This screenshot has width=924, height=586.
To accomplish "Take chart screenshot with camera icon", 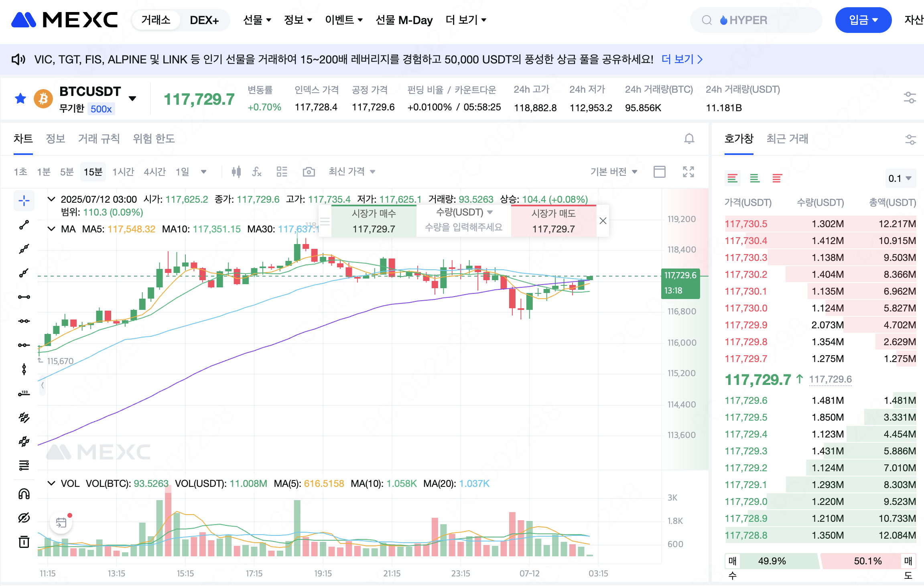I will tap(309, 172).
